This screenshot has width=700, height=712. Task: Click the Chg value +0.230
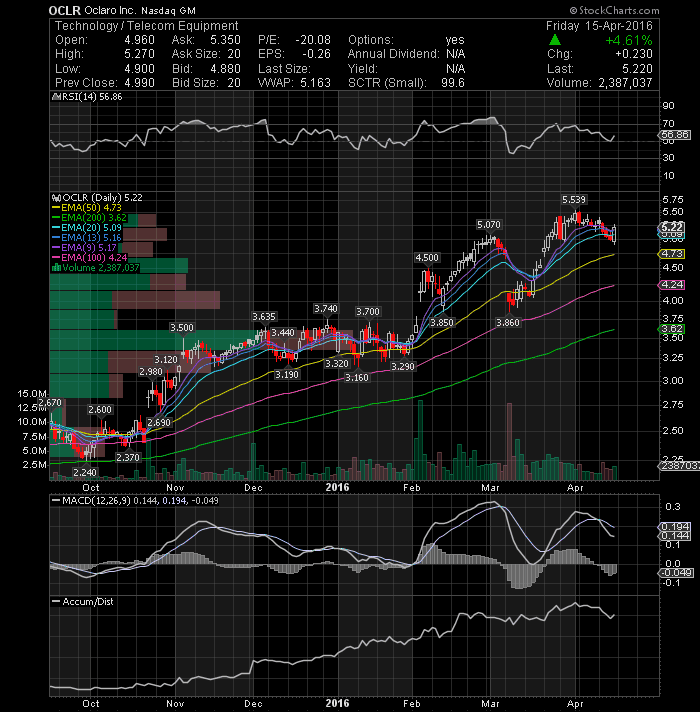pos(634,54)
